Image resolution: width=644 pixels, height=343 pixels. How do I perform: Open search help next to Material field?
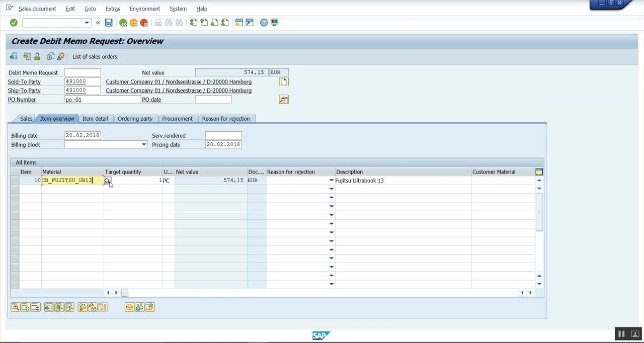pos(107,181)
